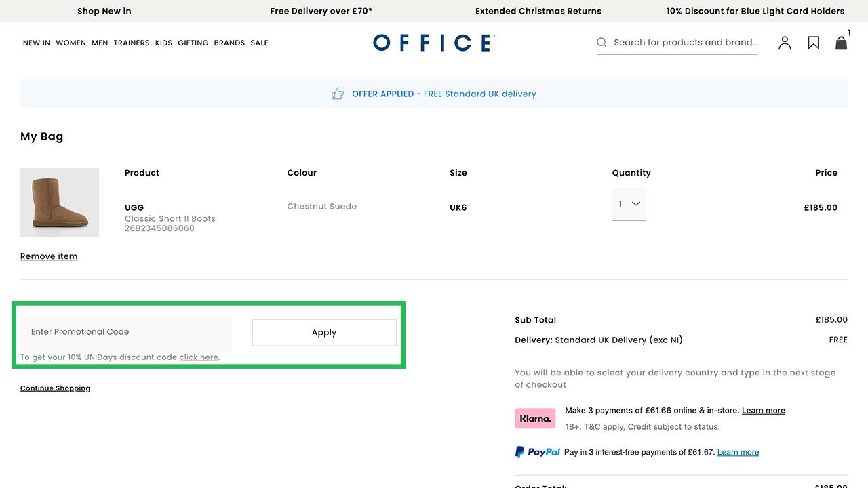Click the Chestnut Suede colour text
The image size is (868, 488).
[321, 207]
